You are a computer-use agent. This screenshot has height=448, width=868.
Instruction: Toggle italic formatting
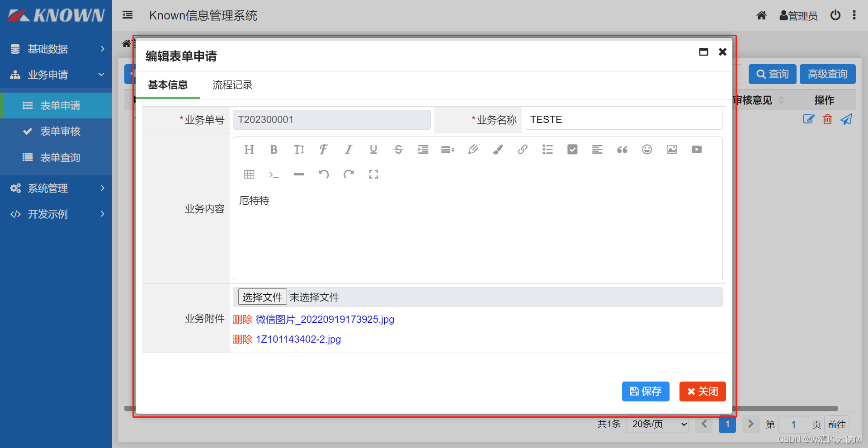tap(349, 150)
